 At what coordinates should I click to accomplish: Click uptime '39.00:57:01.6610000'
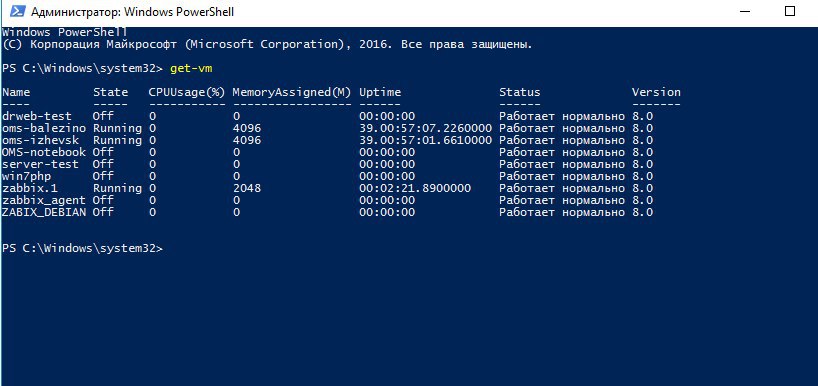426,140
